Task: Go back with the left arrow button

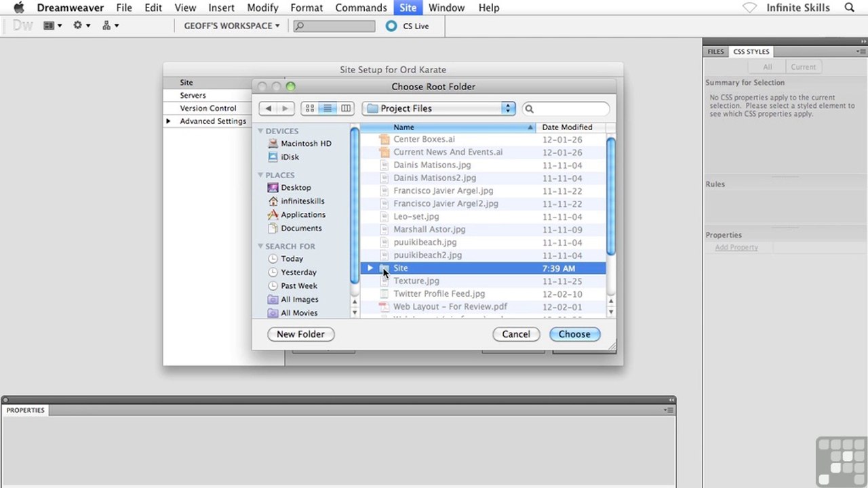Action: click(x=269, y=108)
